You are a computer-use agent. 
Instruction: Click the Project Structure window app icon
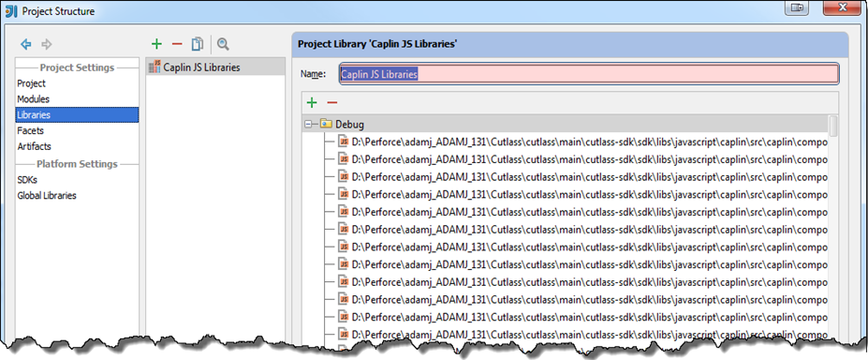(11, 11)
